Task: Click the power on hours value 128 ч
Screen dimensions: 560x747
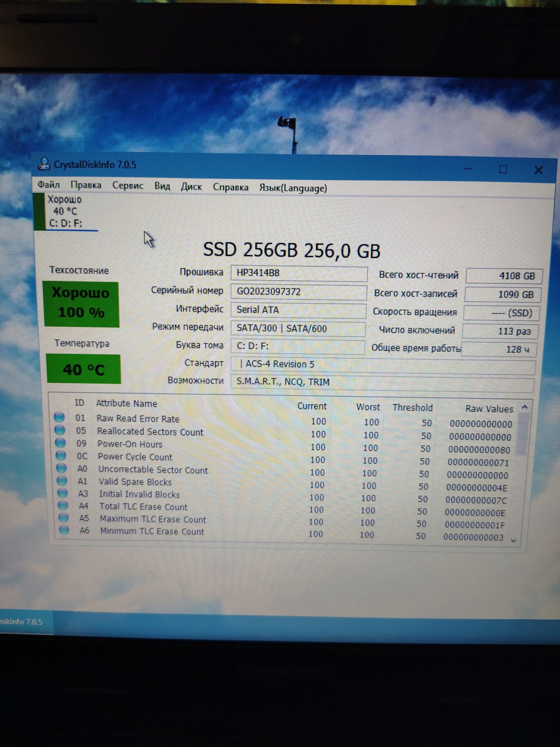Action: pos(498,349)
